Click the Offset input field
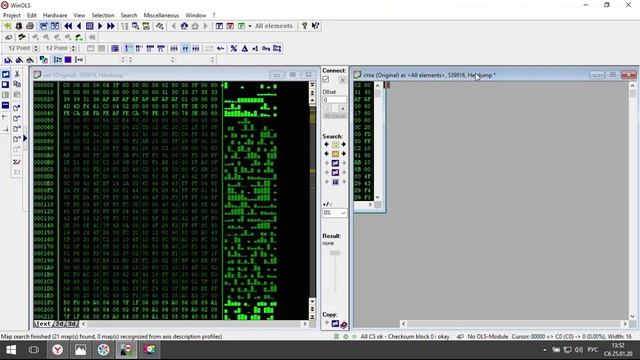The height and width of the screenshot is (360, 640). click(x=334, y=100)
